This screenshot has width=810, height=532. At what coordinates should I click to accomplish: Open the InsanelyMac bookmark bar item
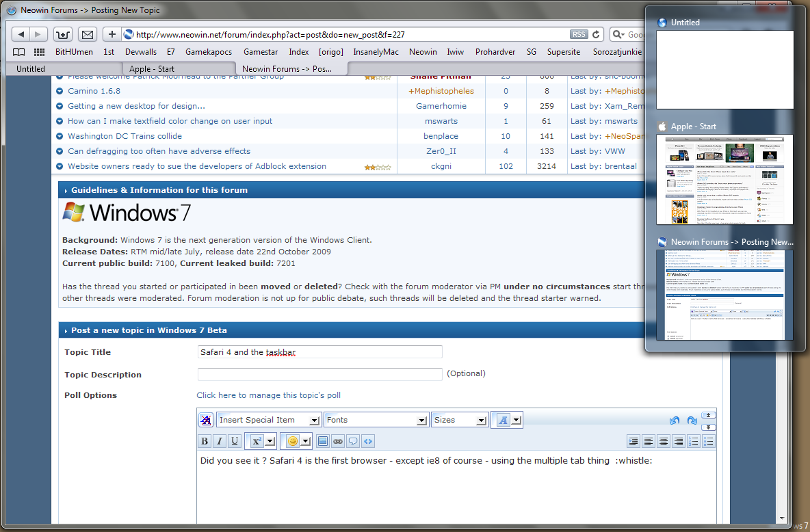(x=375, y=52)
